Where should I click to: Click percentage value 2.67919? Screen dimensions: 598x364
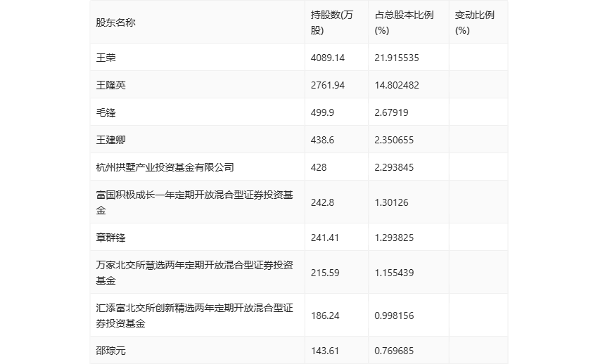(x=391, y=112)
